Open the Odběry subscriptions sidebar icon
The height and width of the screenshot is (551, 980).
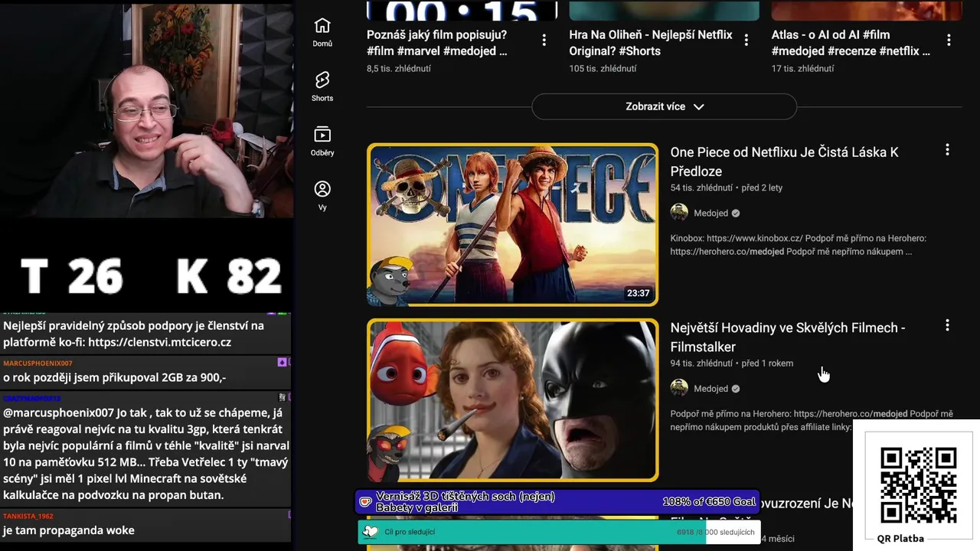[322, 142]
